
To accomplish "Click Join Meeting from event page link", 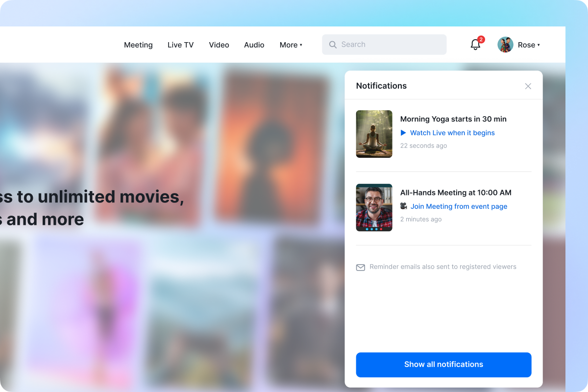I will click(459, 206).
